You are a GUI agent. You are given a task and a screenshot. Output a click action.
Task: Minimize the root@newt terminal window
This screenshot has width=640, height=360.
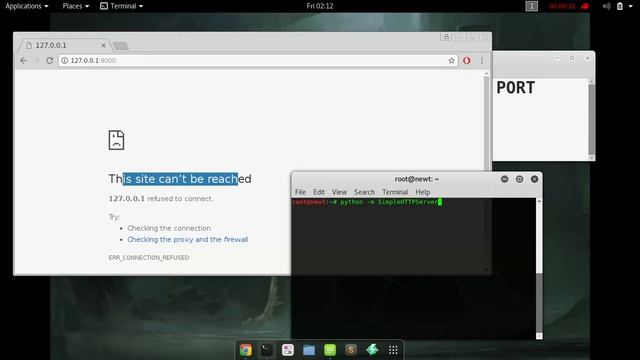504,179
